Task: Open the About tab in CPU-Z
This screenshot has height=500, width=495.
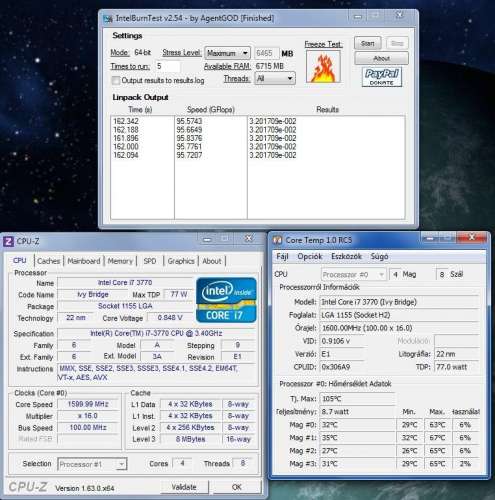Action: click(212, 261)
